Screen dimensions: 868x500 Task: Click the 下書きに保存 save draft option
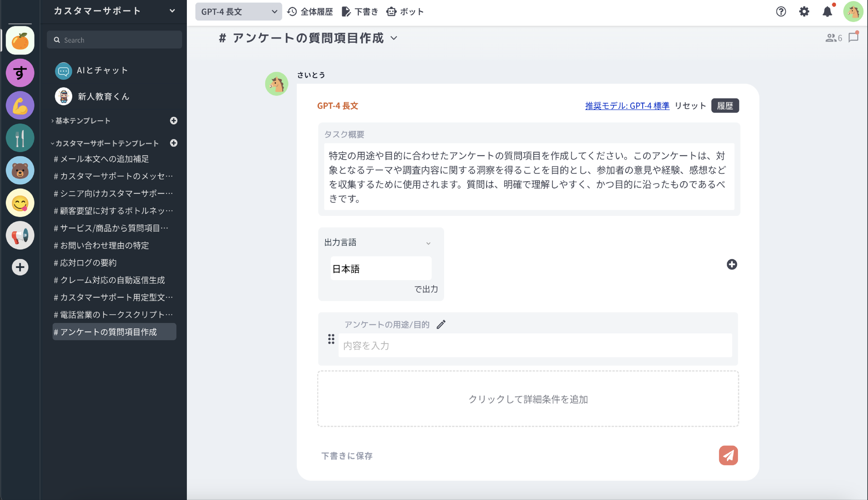[347, 455]
